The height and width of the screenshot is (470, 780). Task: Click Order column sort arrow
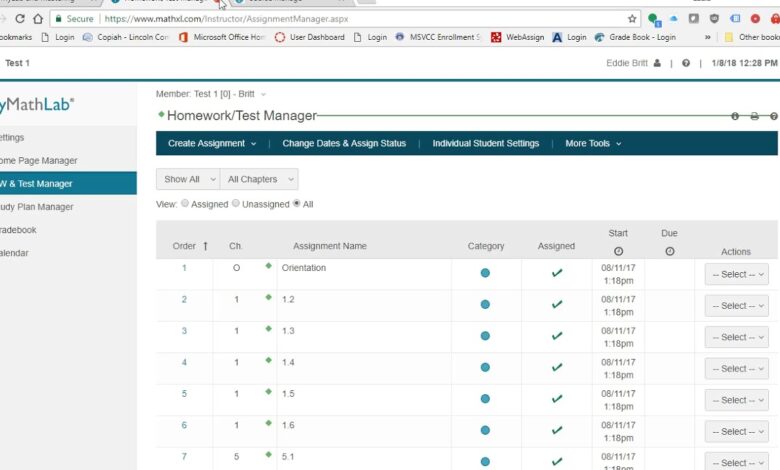pos(205,246)
